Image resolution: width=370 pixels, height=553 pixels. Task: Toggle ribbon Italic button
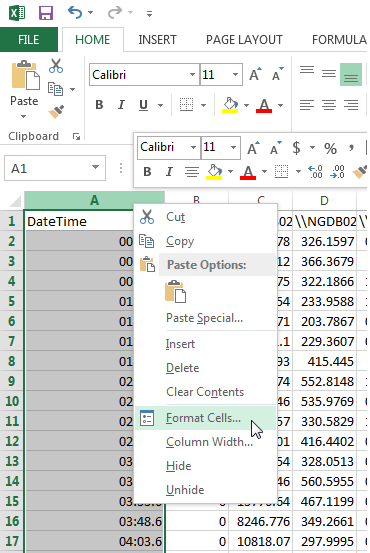pos(121,105)
